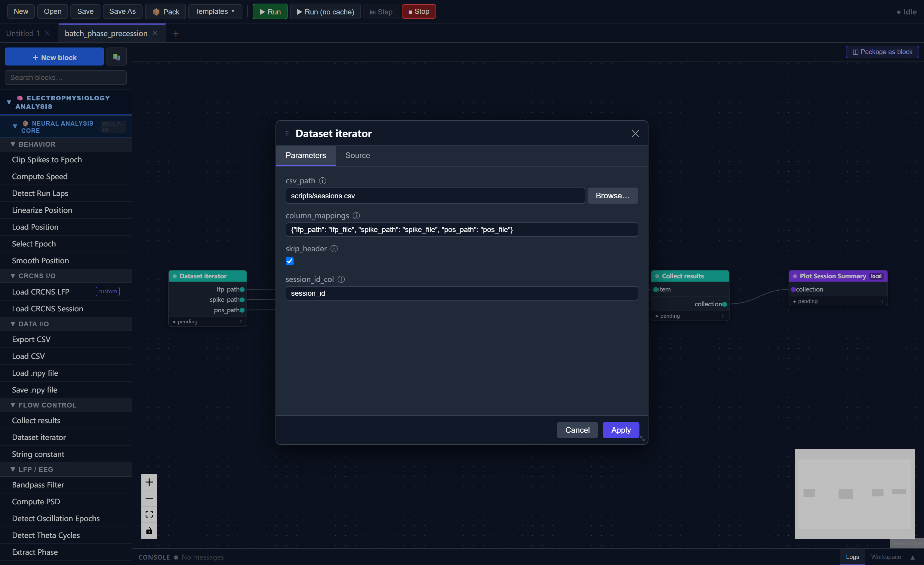
Task: Click the Cancel button
Action: click(x=577, y=430)
